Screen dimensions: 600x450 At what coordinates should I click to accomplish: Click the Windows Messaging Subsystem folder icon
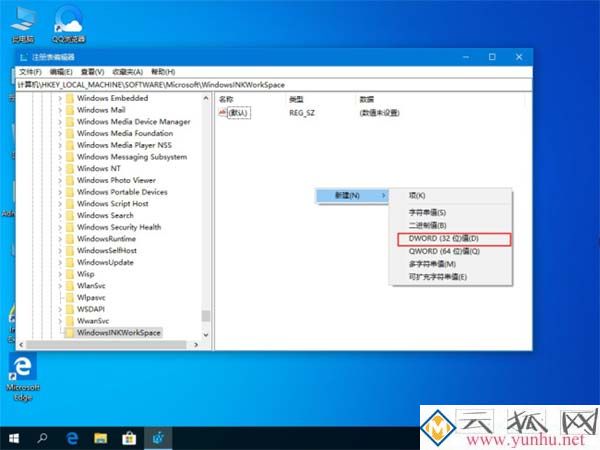[x=70, y=157]
